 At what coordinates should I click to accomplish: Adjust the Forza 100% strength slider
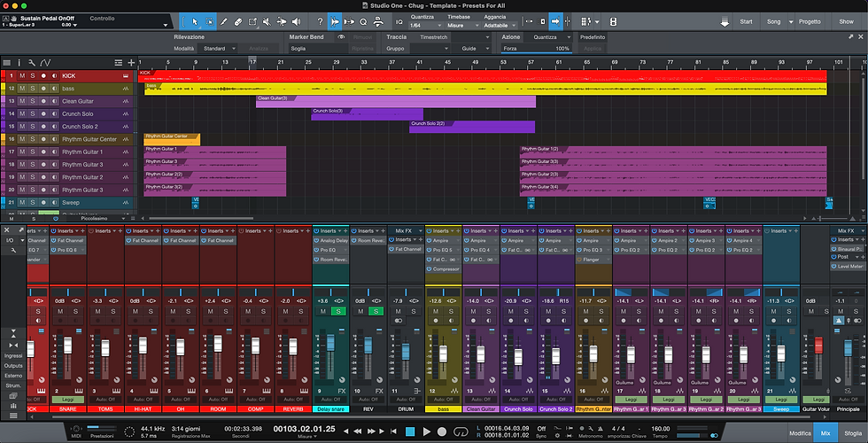pyautogui.click(x=537, y=49)
